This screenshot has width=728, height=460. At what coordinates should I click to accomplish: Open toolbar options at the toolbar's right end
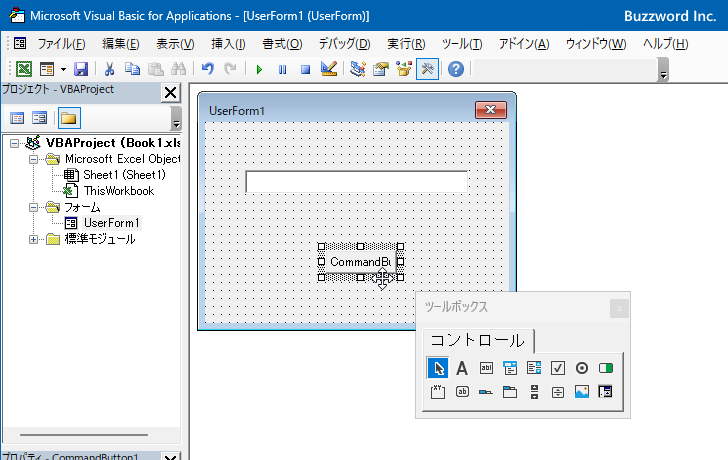click(x=663, y=70)
